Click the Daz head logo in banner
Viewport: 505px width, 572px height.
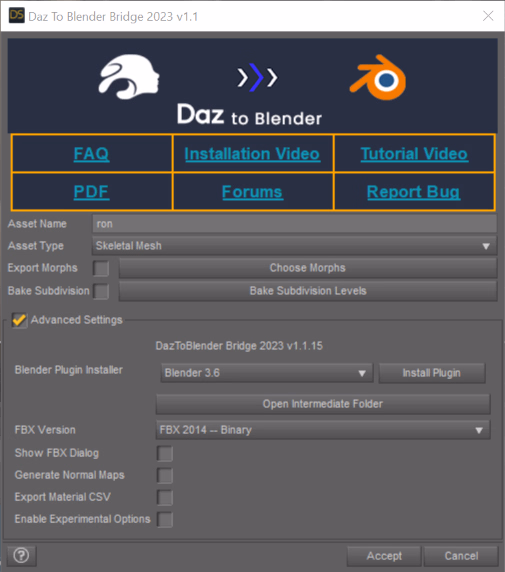[x=129, y=77]
